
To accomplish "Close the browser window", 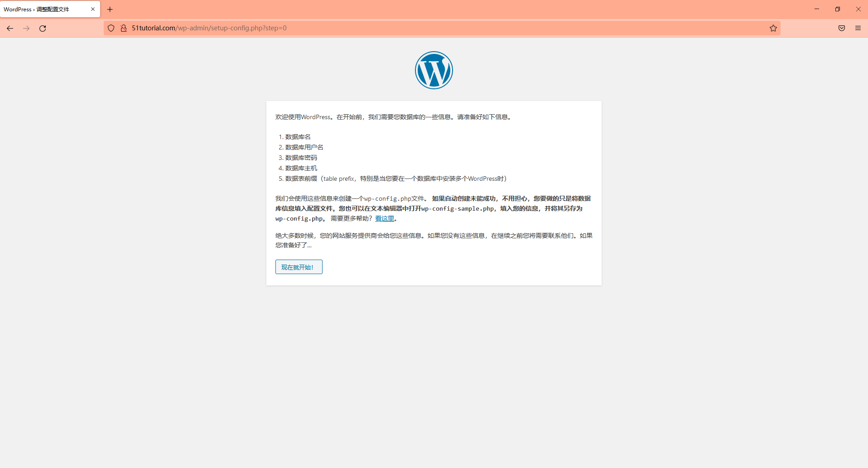I will click(x=858, y=9).
